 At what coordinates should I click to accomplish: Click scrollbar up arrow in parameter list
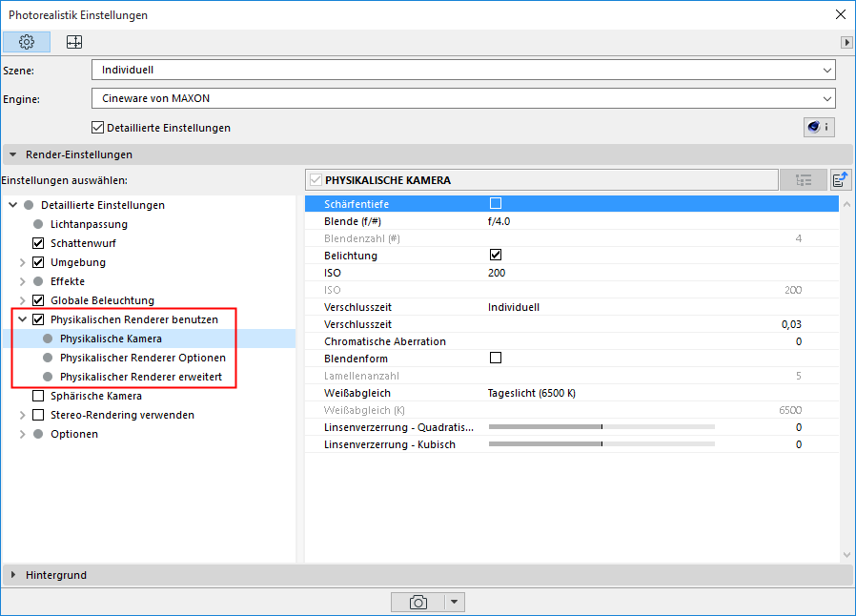click(x=846, y=204)
